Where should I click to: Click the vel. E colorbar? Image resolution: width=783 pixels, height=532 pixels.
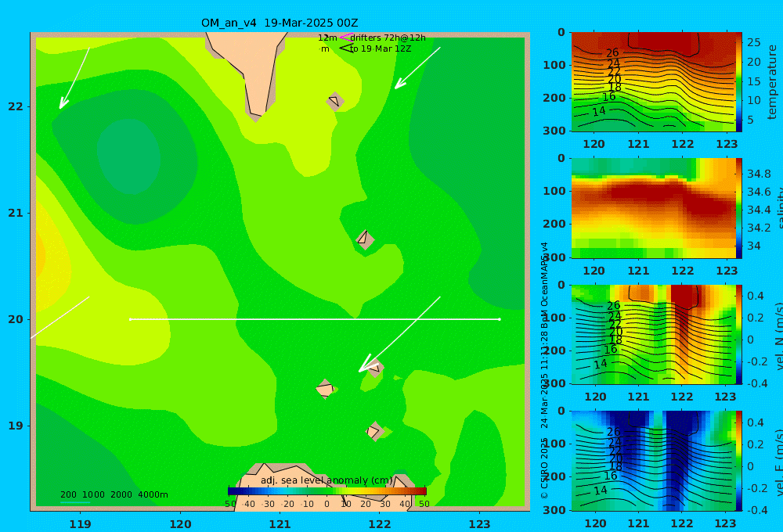pos(739,461)
